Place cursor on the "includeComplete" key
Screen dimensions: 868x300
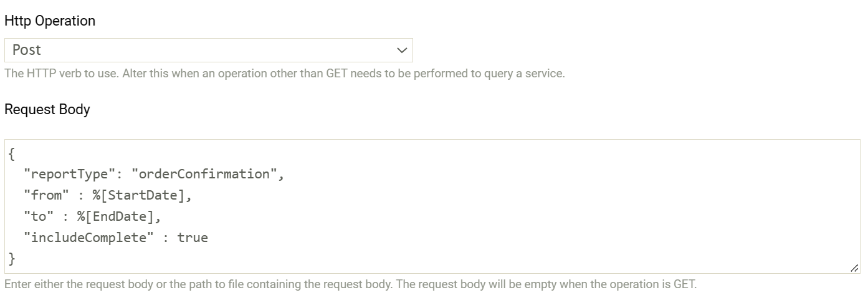click(x=88, y=238)
